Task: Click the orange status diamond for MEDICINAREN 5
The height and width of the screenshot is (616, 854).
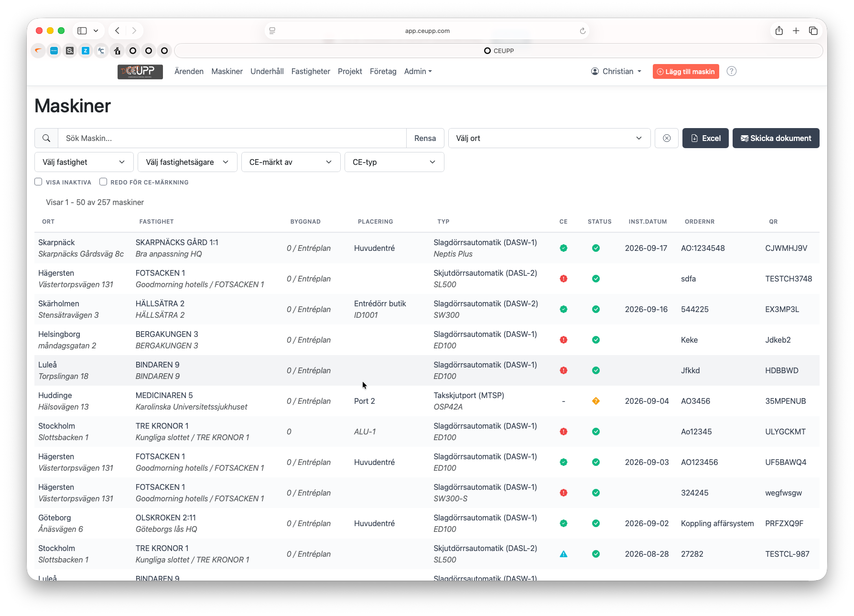Action: click(596, 401)
